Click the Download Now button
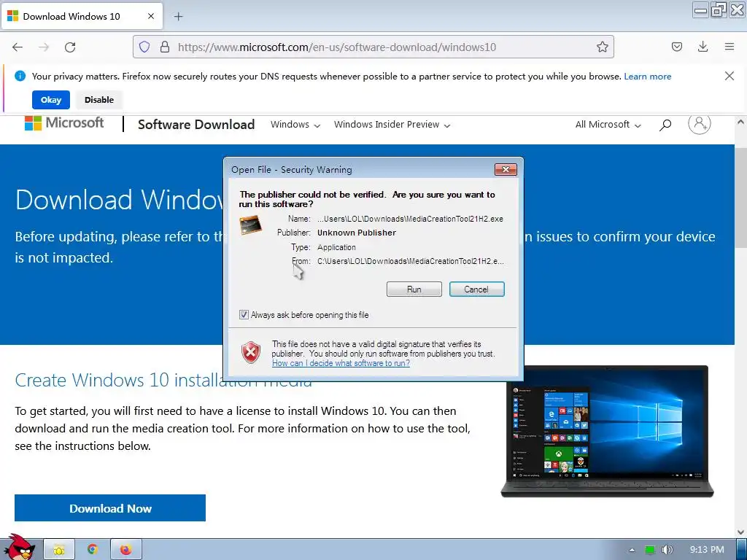The height and width of the screenshot is (560, 747). [x=110, y=508]
